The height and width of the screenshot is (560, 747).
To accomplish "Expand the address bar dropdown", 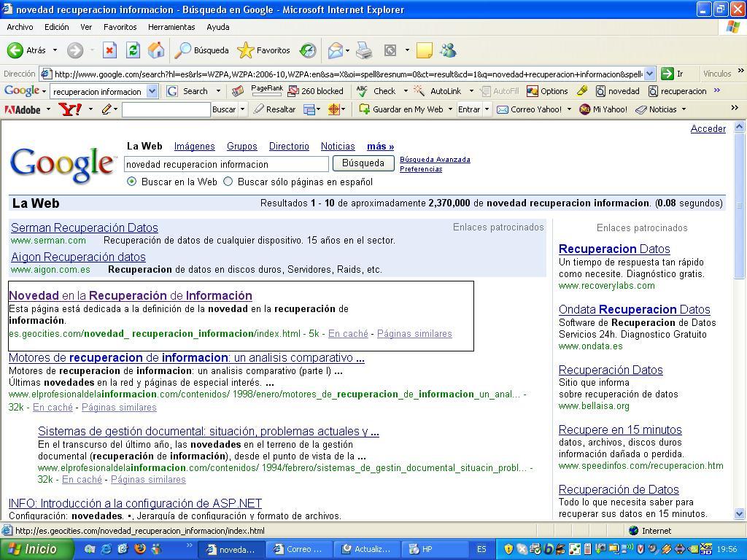I will [650, 74].
